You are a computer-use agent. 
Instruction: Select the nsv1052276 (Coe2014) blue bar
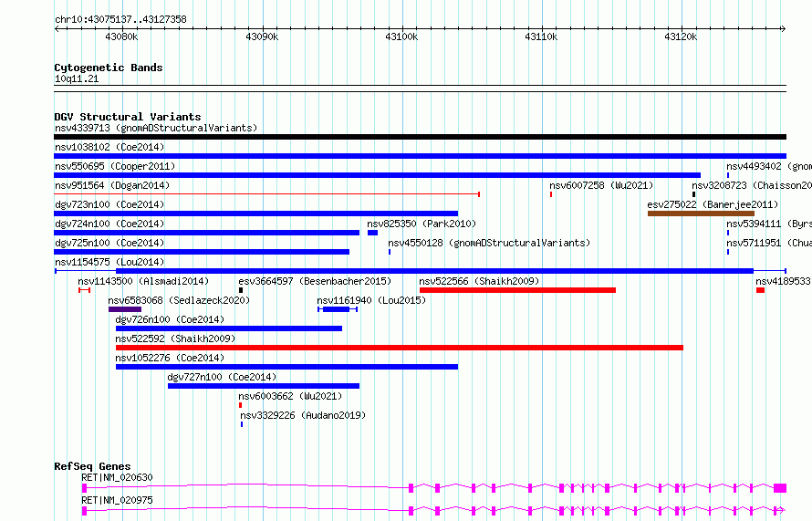pos(286,367)
